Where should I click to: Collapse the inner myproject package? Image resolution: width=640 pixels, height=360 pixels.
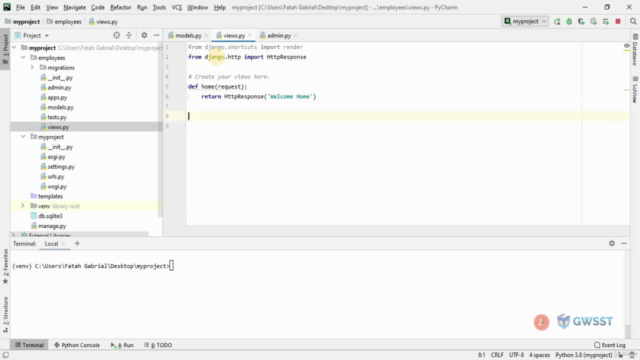pyautogui.click(x=23, y=137)
